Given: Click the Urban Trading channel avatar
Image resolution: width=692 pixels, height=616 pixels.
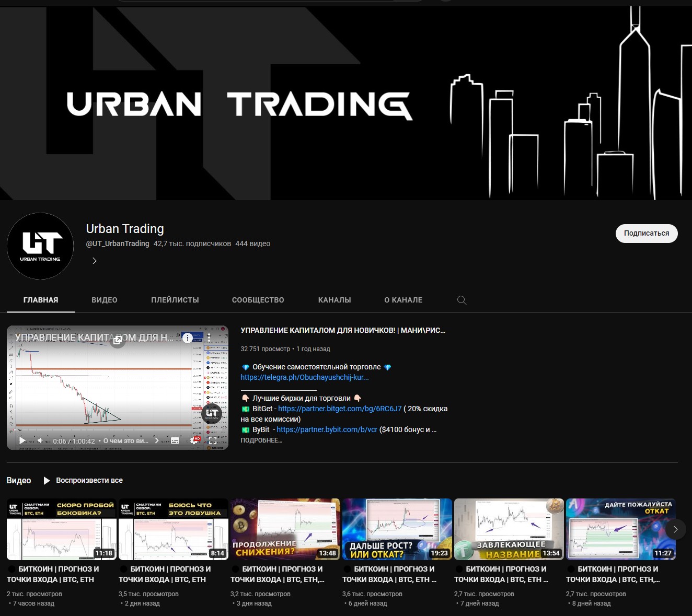Looking at the screenshot, I should pos(40,246).
